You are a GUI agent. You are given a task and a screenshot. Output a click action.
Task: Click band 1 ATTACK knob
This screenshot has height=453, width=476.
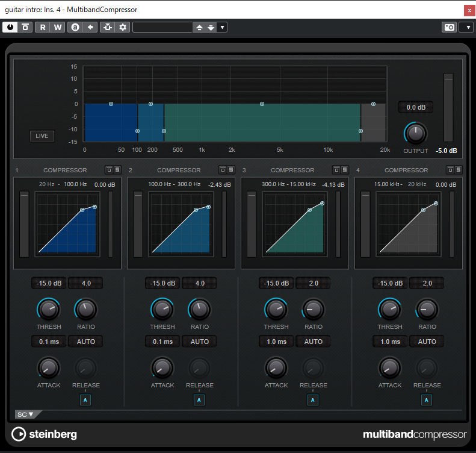pyautogui.click(x=49, y=368)
